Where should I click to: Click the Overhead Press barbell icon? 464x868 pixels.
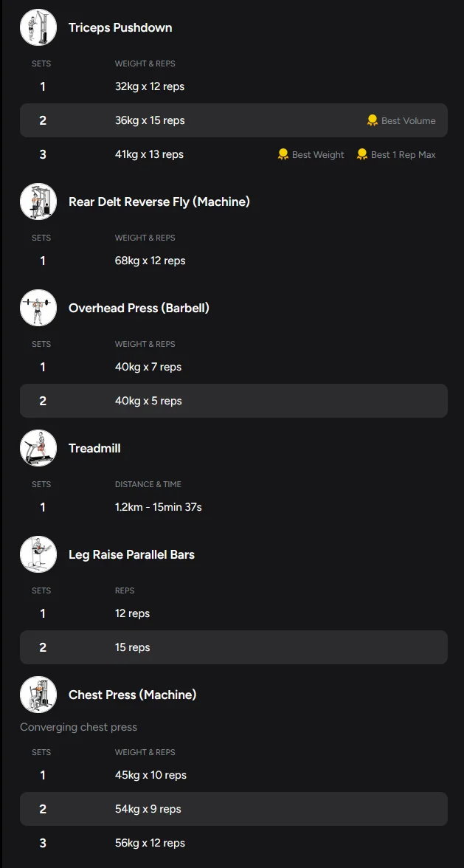(x=38, y=308)
